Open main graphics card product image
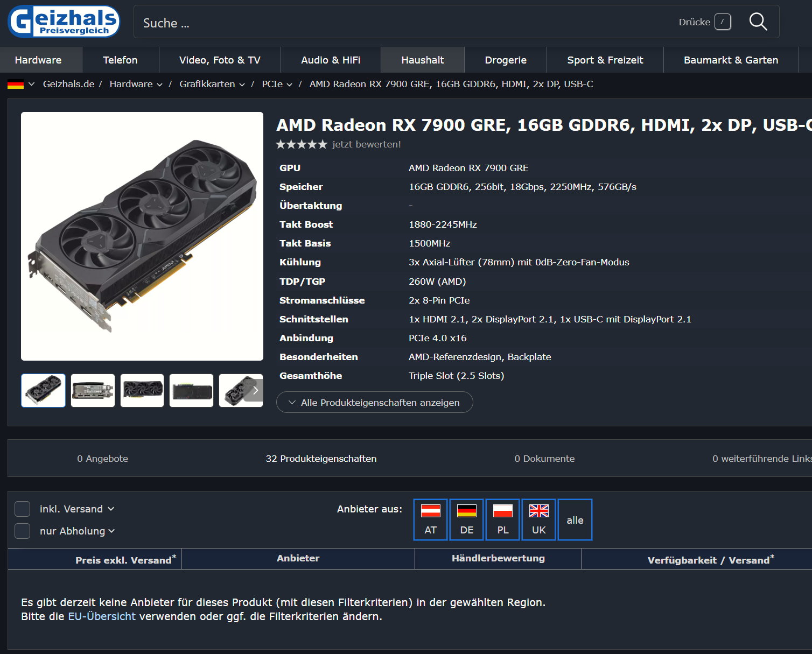812x654 pixels. tap(142, 236)
